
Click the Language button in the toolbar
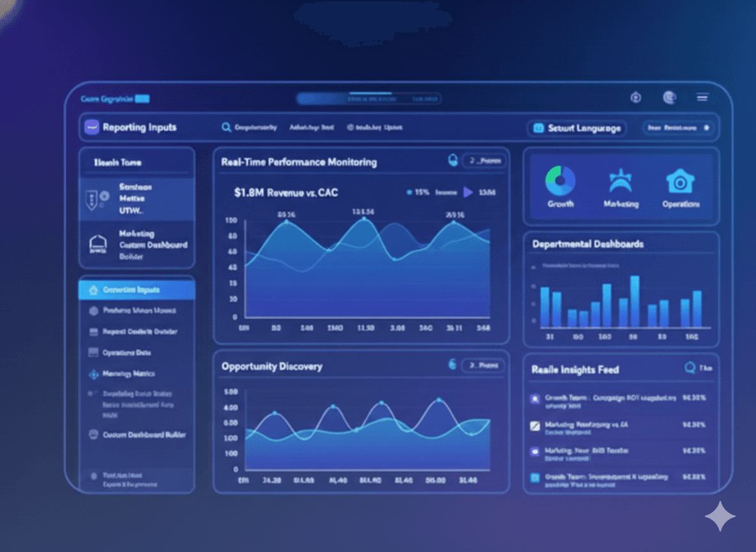point(577,128)
